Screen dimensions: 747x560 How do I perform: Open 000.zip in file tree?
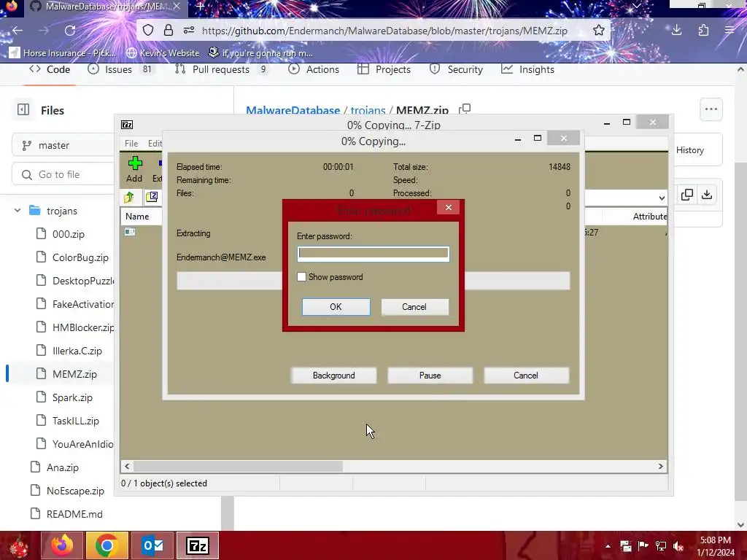coord(68,234)
